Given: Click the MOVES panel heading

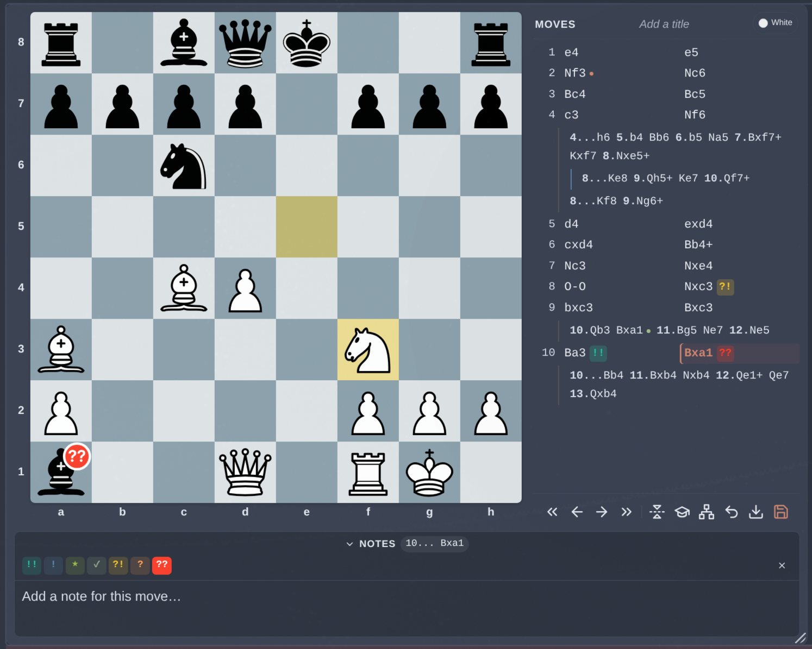Looking at the screenshot, I should [x=555, y=24].
